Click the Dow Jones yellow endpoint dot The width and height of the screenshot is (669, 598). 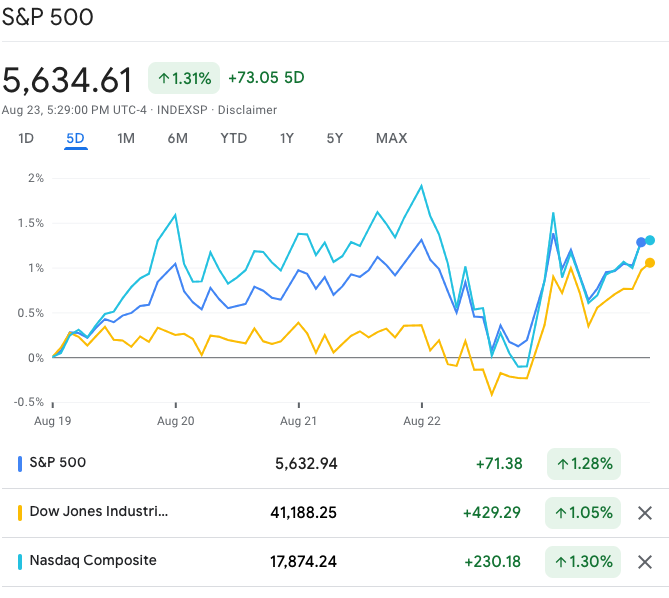pyautogui.click(x=650, y=263)
